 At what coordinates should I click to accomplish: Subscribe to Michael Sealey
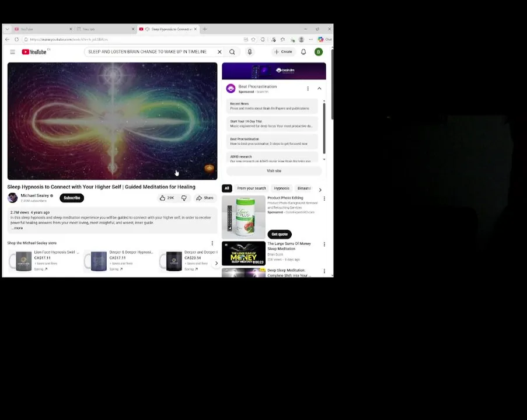[72, 198]
